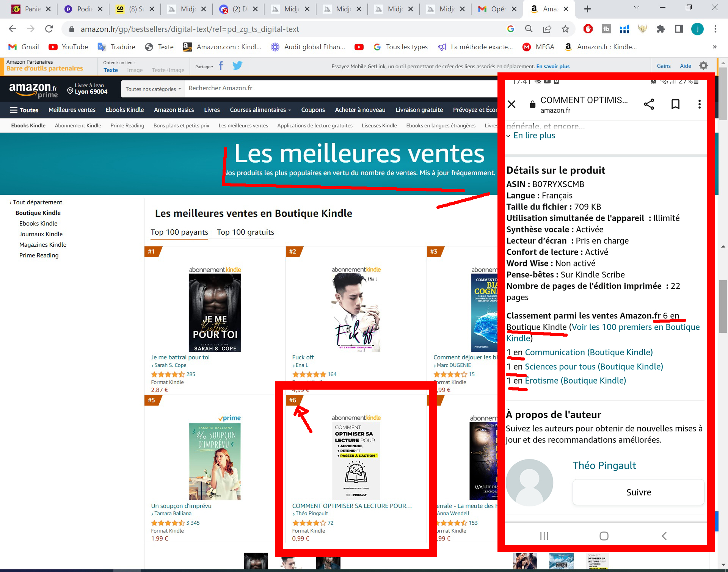Open the Un soupçon d'imprévu book cover
This screenshot has width=728, height=572.
click(x=215, y=461)
